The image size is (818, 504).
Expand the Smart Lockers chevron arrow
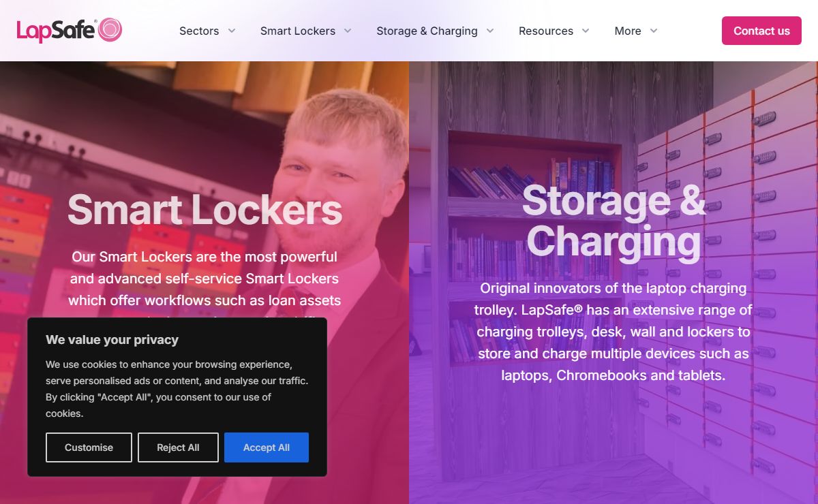348,31
